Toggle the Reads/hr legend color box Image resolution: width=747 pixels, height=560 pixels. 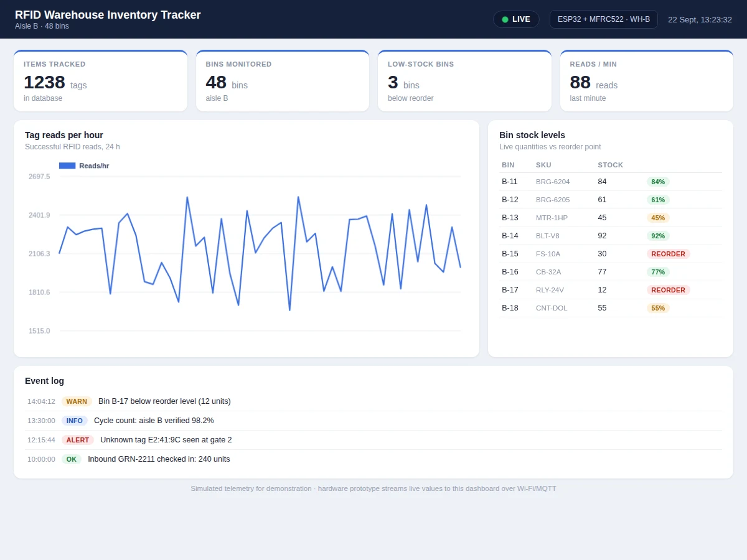pyautogui.click(x=67, y=166)
